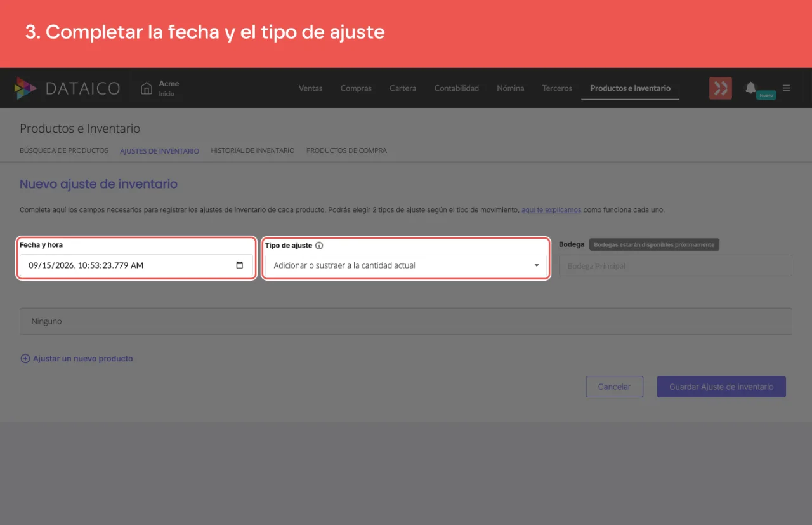Click the Fecha y hora input field
Image resolution: width=812 pixels, height=525 pixels.
pos(136,265)
